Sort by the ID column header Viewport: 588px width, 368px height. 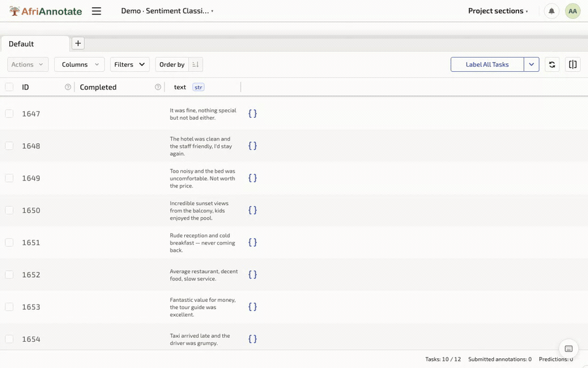25,87
